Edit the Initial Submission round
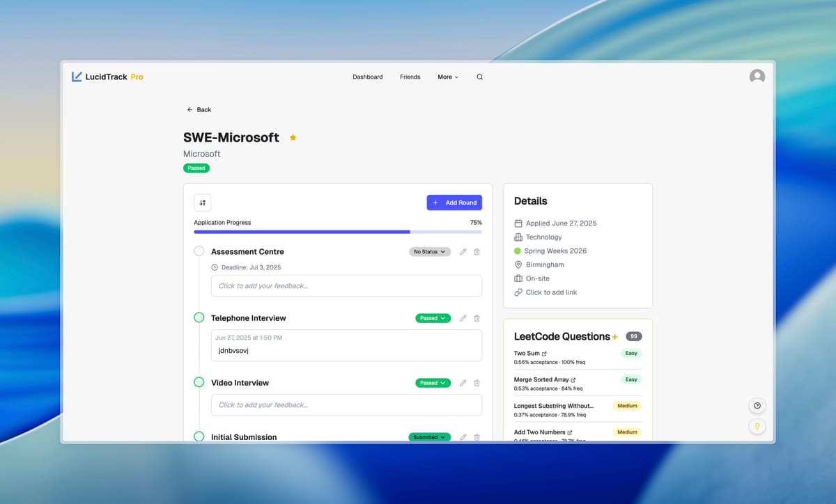This screenshot has width=836, height=504. pos(463,437)
